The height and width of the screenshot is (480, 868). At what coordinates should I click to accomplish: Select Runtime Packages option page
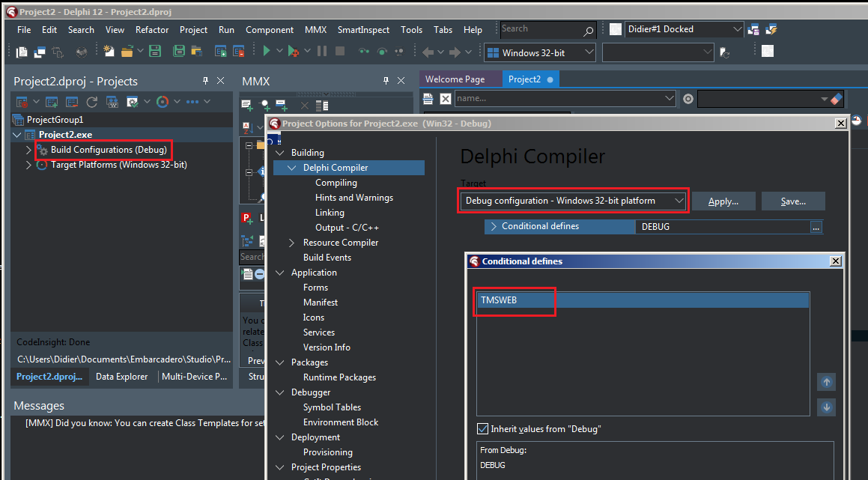339,377
